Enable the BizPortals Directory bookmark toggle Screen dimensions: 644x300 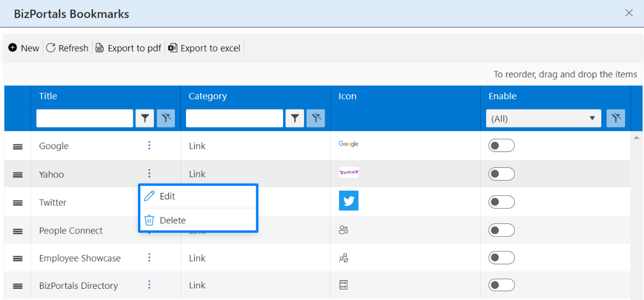coord(501,285)
